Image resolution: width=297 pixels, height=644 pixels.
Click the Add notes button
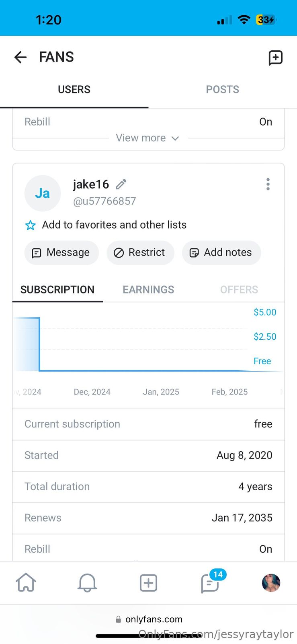pos(221,252)
